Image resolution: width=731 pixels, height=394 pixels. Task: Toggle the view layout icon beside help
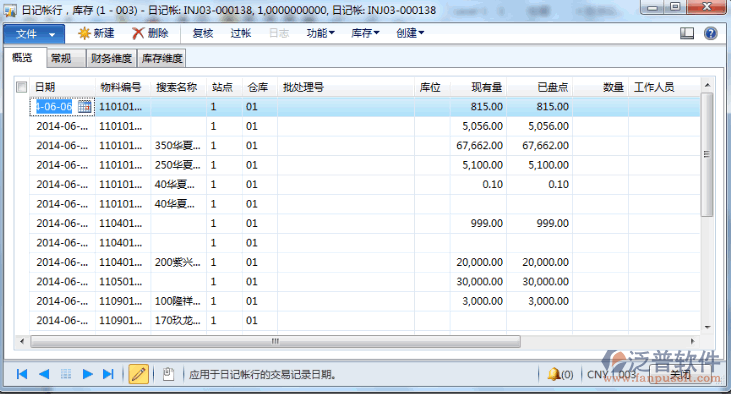pyautogui.click(x=687, y=33)
